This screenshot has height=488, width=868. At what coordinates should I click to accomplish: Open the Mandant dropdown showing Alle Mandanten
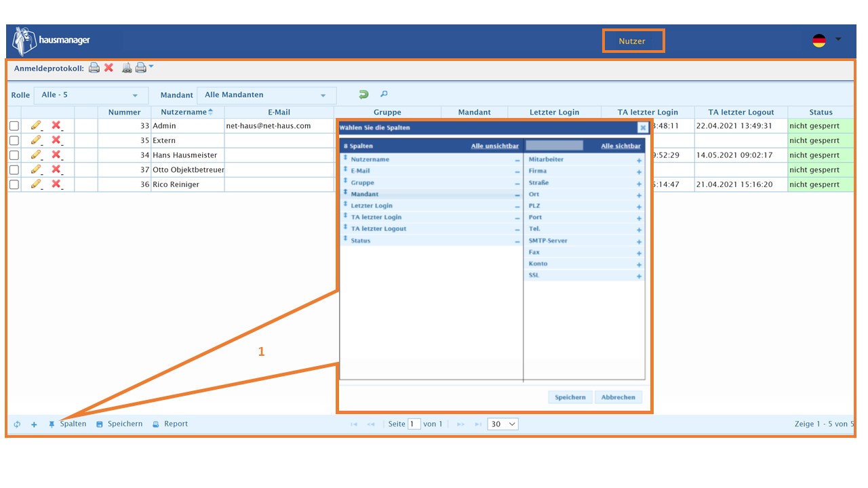point(266,95)
